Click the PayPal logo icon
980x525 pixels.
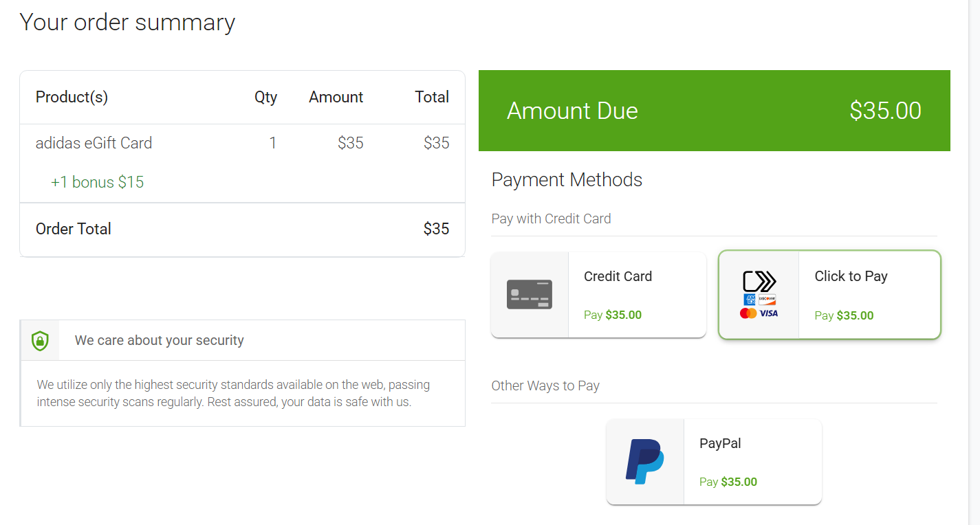click(x=644, y=461)
